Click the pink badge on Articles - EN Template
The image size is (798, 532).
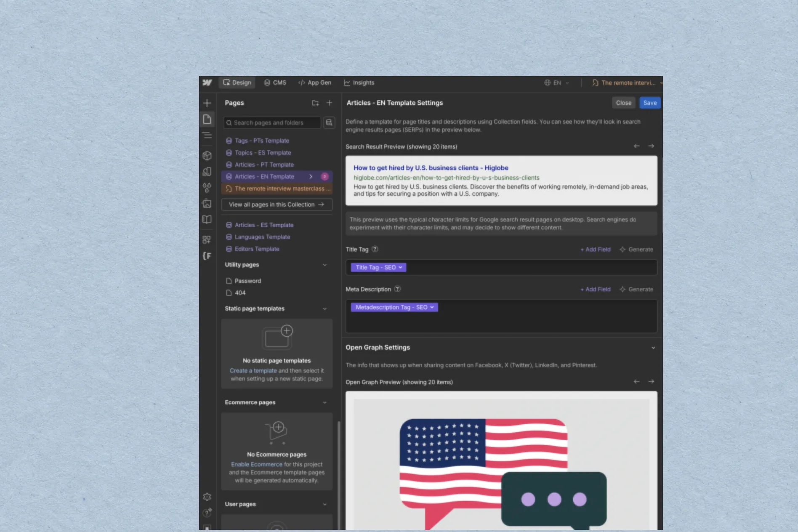[325, 177]
